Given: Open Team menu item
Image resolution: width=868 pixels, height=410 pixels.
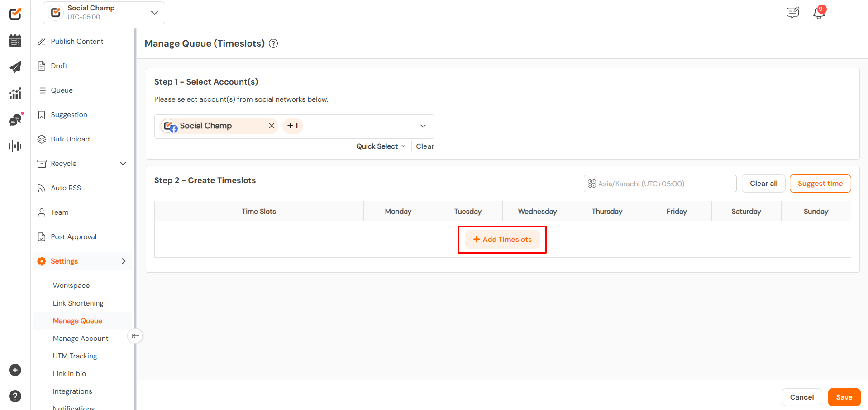Looking at the screenshot, I should click(x=60, y=212).
